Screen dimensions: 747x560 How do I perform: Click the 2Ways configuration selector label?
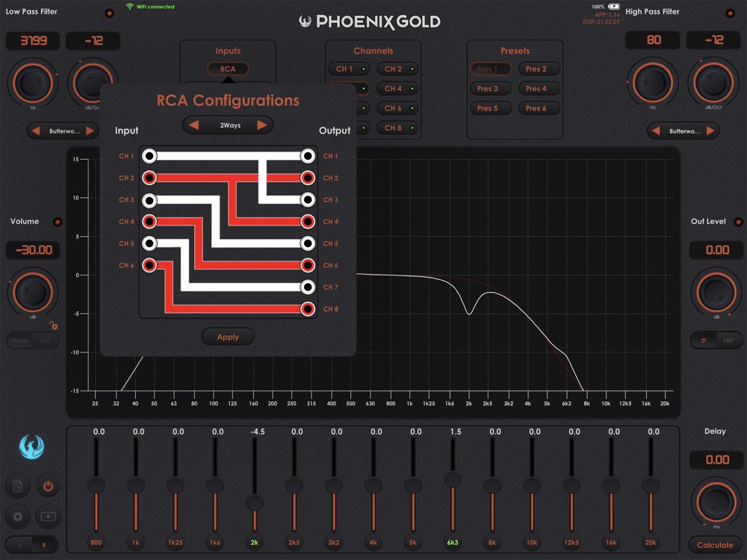coord(230,125)
